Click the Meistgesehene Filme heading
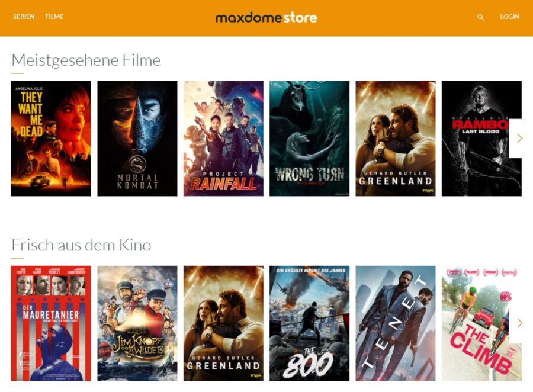Screen dimensions: 533x392 86,60
